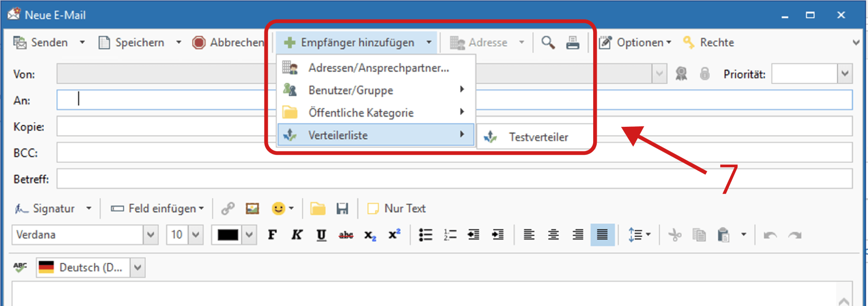Open the paste options dropdown arrow
868x306 pixels.
[x=744, y=235]
